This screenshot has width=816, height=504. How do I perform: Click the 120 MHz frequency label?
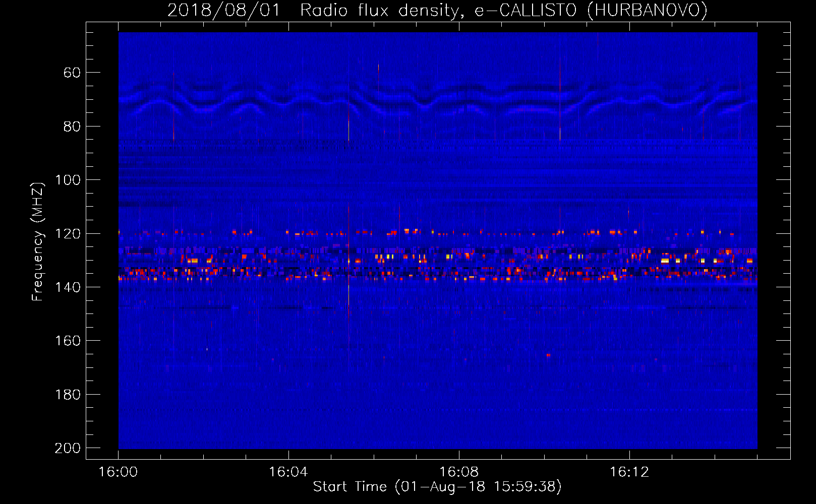coord(68,234)
